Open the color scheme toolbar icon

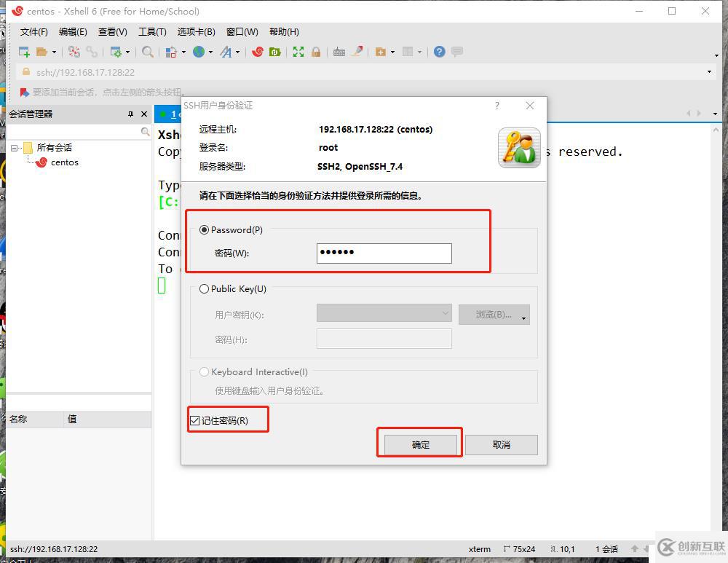click(x=171, y=52)
